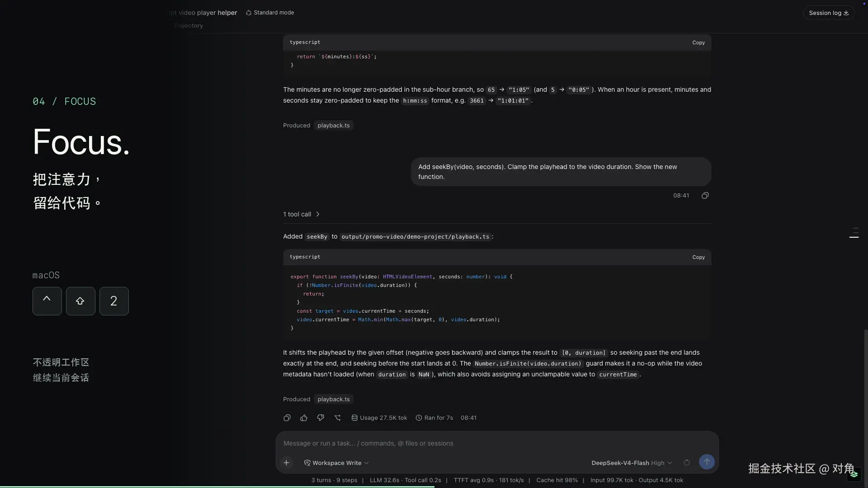Download the Session log
Viewport: 868px width, 488px height.
(829, 13)
